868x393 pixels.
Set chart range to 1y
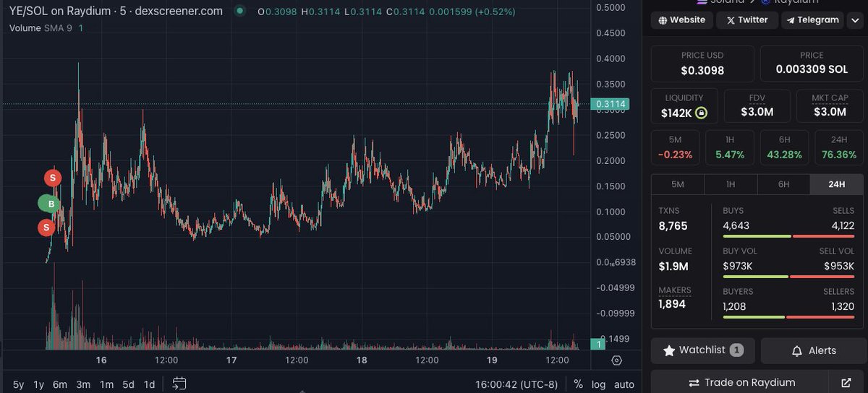39,384
